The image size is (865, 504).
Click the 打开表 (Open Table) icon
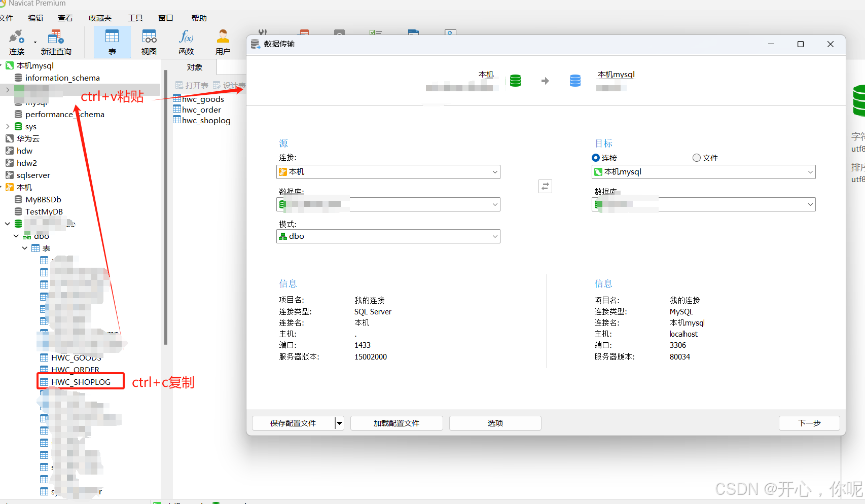pos(192,85)
